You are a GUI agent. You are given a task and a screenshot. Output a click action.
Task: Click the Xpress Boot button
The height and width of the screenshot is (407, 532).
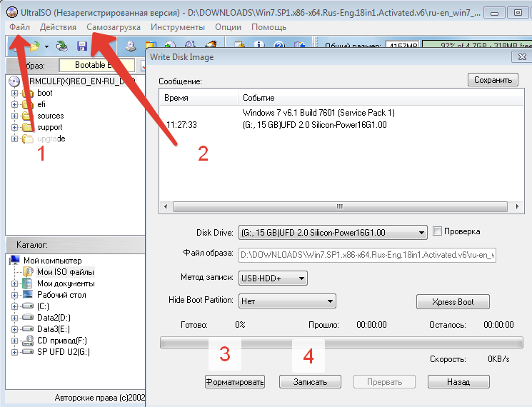coord(453,302)
